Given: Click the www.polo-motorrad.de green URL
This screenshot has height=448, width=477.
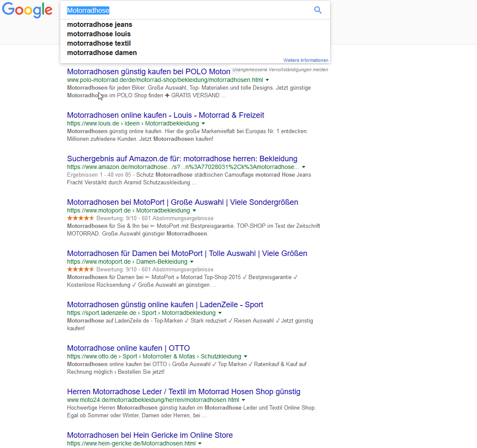Looking at the screenshot, I should pyautogui.click(x=165, y=80).
